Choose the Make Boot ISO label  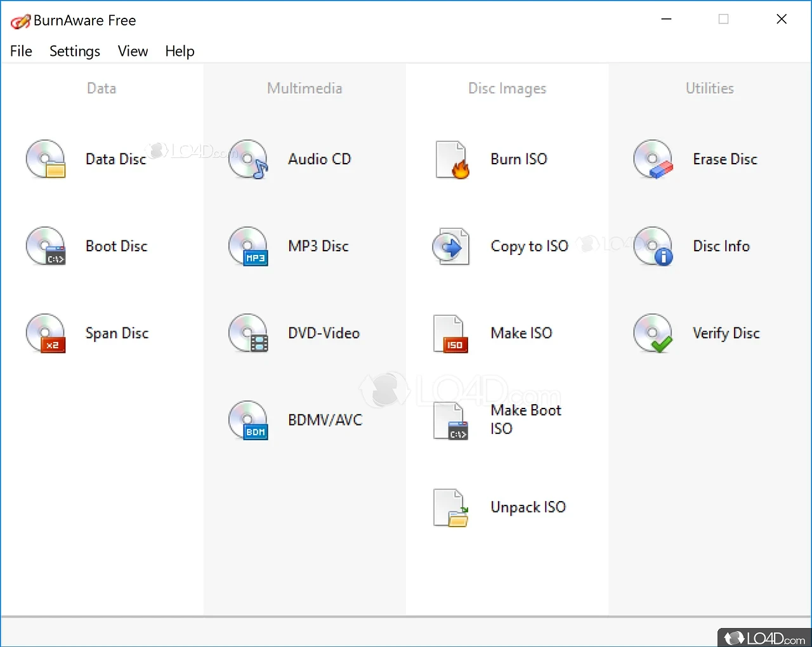pyautogui.click(x=526, y=419)
